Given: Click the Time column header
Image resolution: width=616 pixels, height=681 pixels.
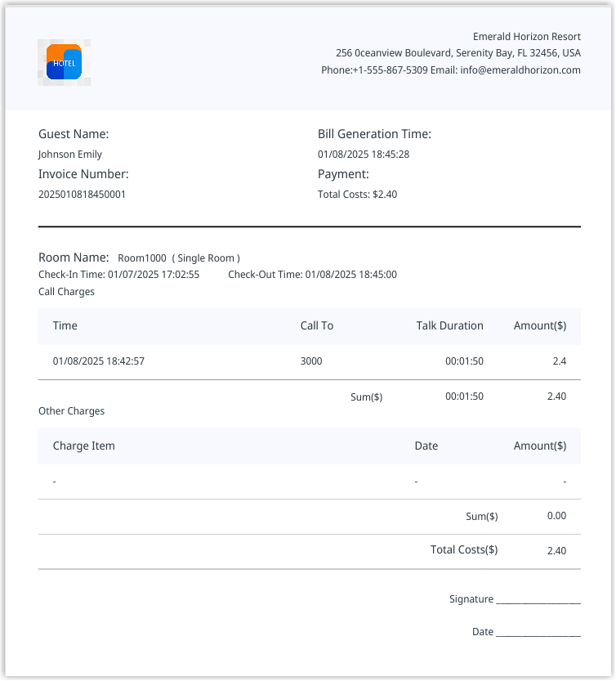Looking at the screenshot, I should (x=65, y=325).
